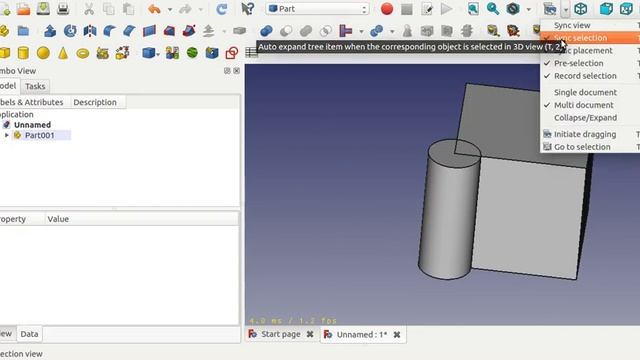Click the Value column header

click(x=141, y=219)
